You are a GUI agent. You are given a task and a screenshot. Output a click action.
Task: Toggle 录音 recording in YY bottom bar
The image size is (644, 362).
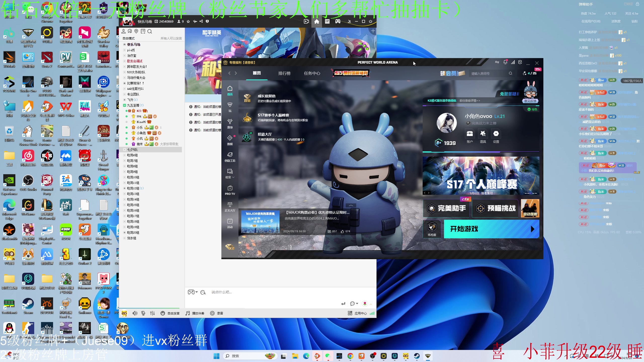(217, 313)
